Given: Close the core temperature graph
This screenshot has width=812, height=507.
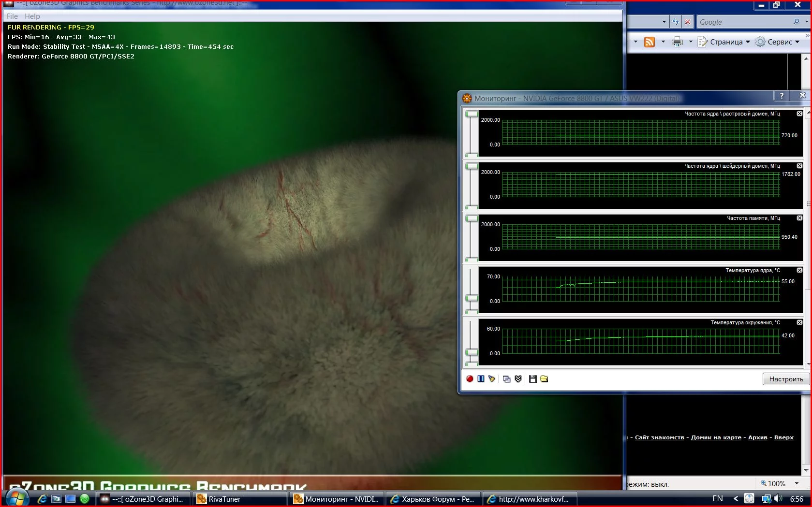Looking at the screenshot, I should (799, 270).
